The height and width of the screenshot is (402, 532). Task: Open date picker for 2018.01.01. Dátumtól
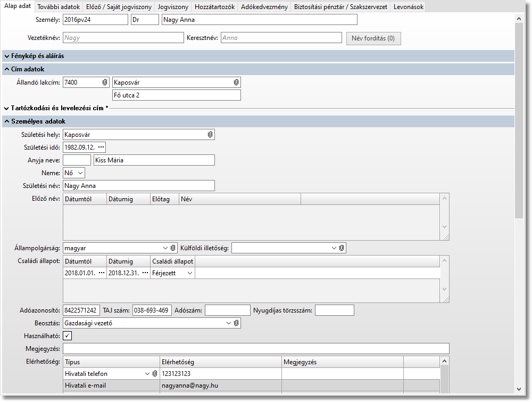(x=102, y=273)
